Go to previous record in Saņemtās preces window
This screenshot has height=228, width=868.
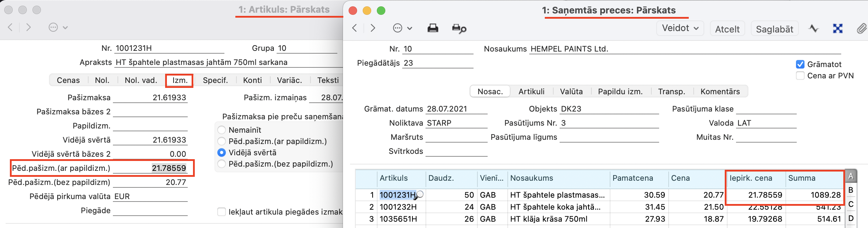(x=355, y=28)
